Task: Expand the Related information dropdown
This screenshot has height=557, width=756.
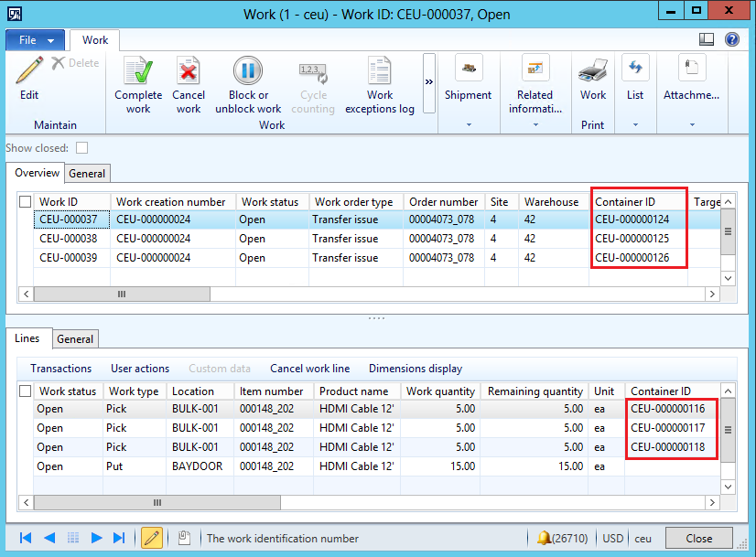Action: [x=535, y=124]
